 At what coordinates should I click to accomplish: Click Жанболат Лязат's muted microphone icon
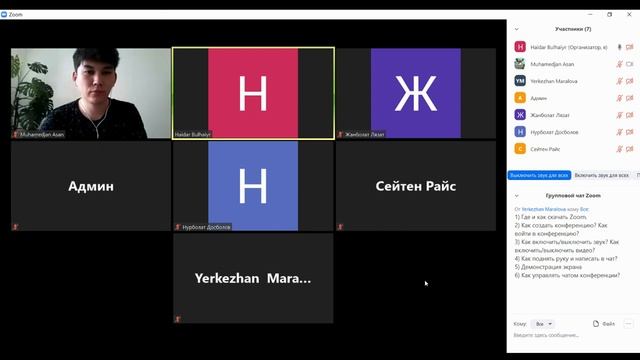pyautogui.click(x=619, y=115)
